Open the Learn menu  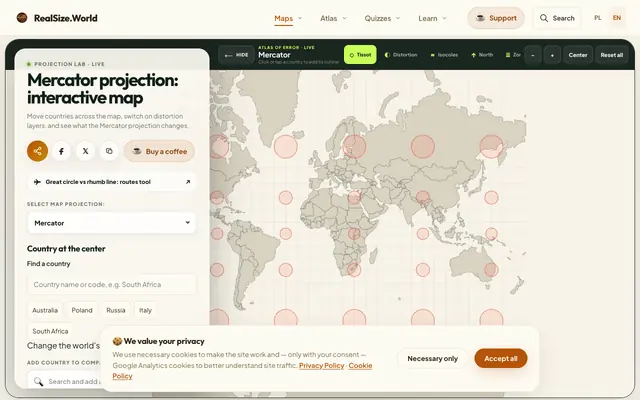pos(432,18)
